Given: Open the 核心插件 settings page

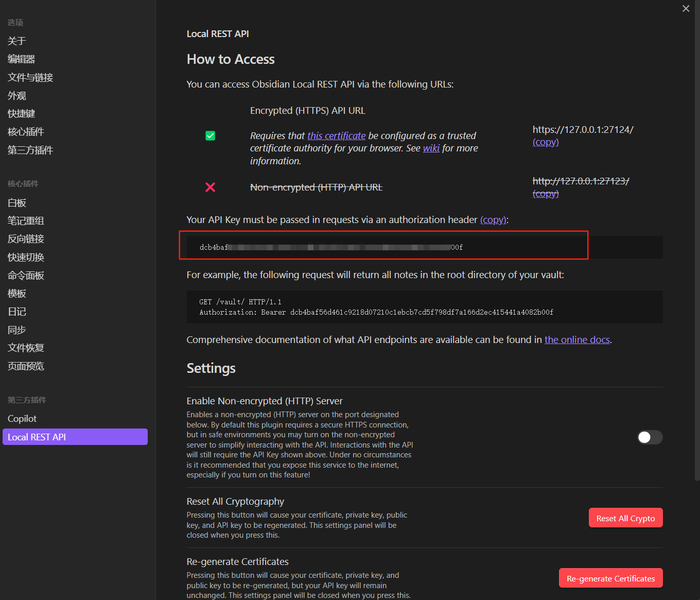Looking at the screenshot, I should tap(25, 131).
